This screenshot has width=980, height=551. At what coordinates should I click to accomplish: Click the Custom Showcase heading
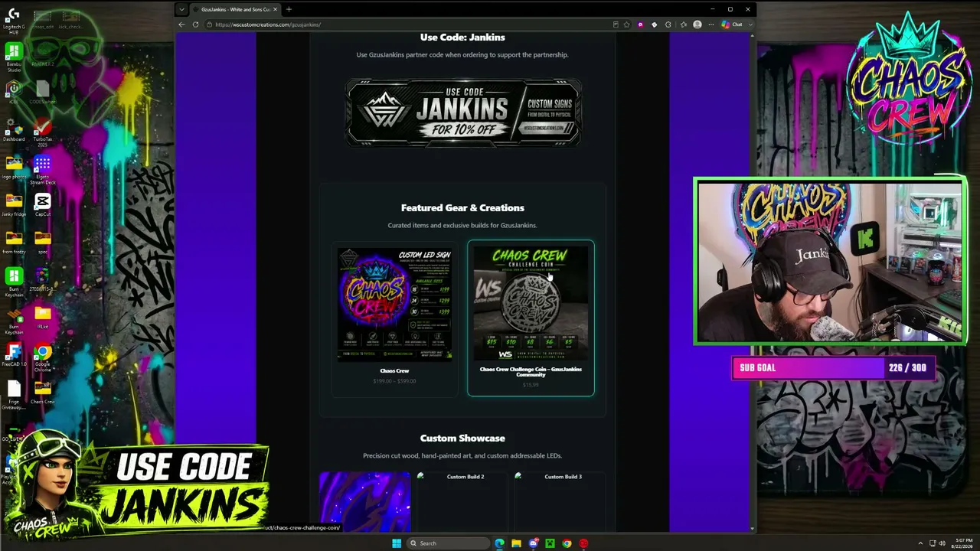coord(462,438)
